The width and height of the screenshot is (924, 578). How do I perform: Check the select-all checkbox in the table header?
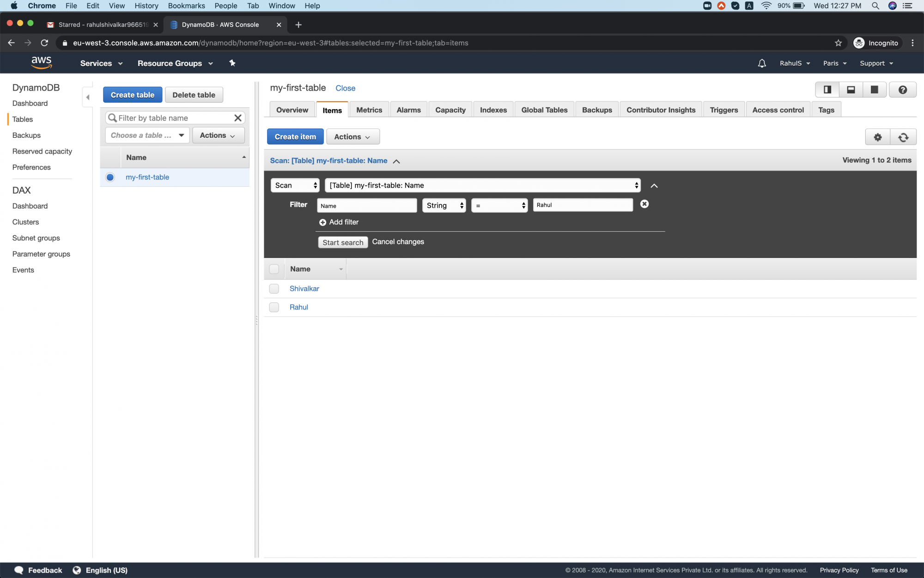pos(274,269)
